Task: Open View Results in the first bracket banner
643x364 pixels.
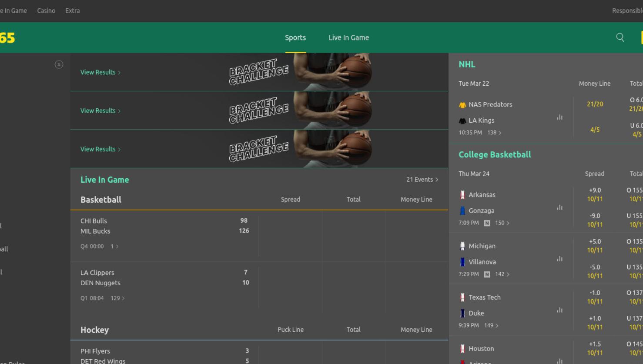Action: [x=100, y=72]
